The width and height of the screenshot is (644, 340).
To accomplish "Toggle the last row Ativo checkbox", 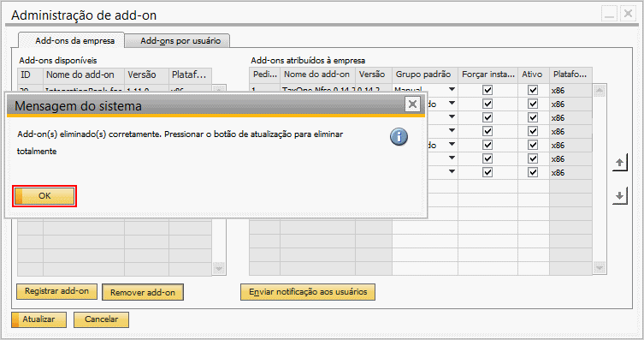I will coord(533,172).
